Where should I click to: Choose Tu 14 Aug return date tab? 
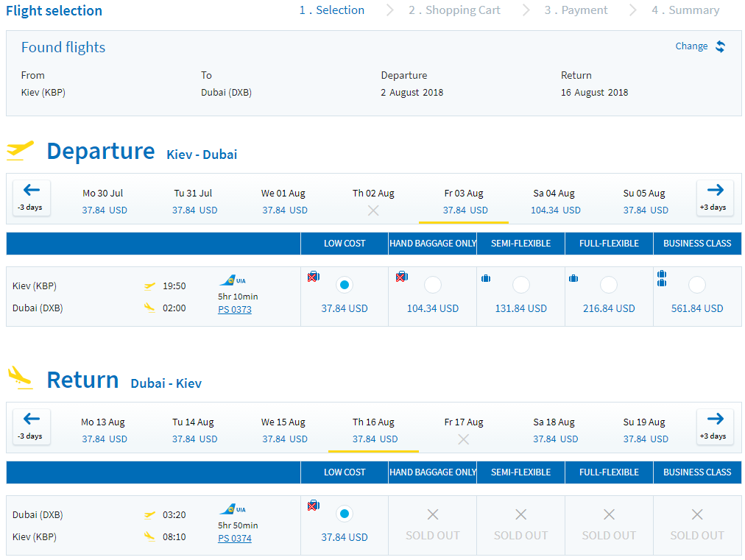(194, 430)
